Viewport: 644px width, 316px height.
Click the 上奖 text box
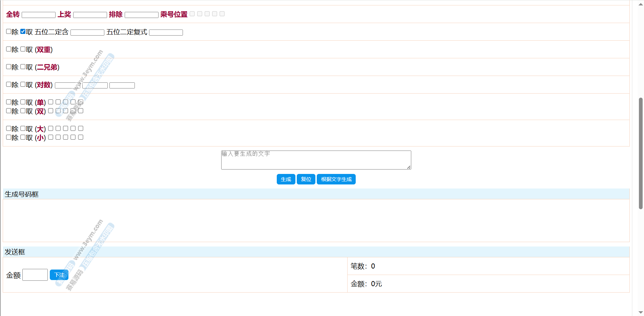[x=90, y=15]
